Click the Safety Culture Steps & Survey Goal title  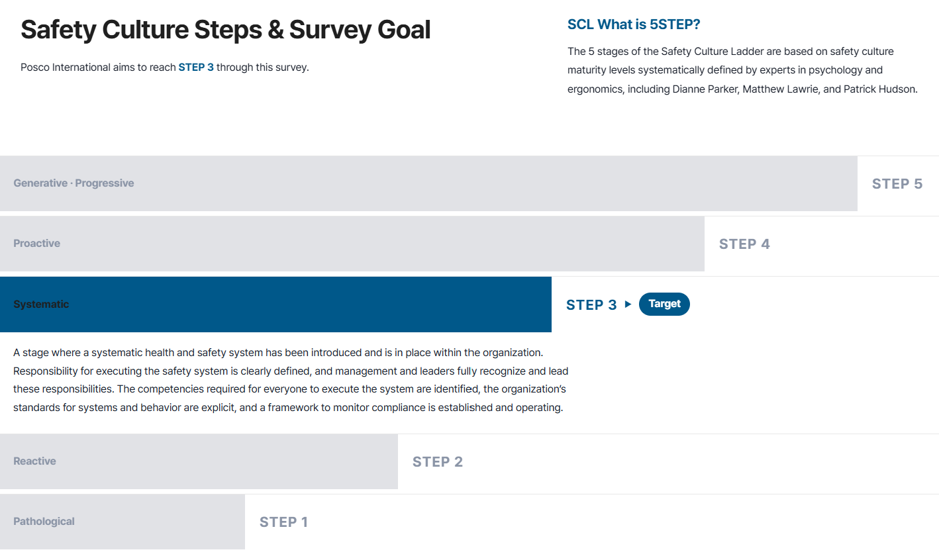click(226, 30)
